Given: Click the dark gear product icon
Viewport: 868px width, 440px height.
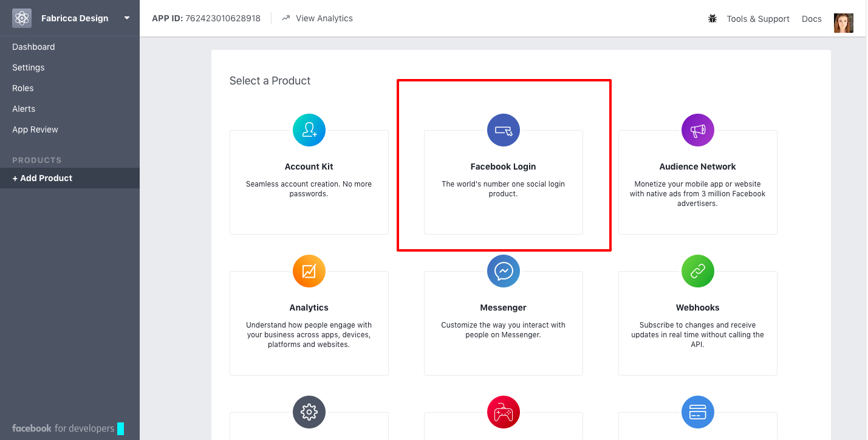Looking at the screenshot, I should point(309,412).
